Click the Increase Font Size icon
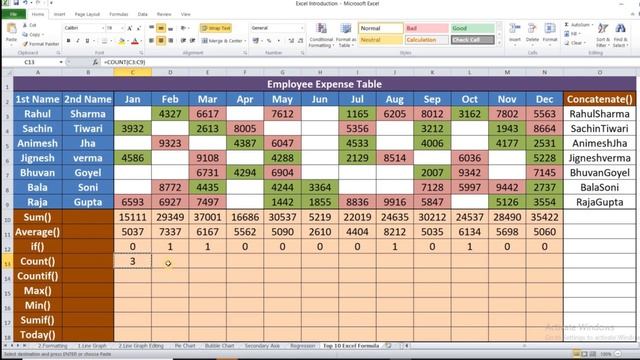The width and height of the screenshot is (640, 360). click(129, 28)
